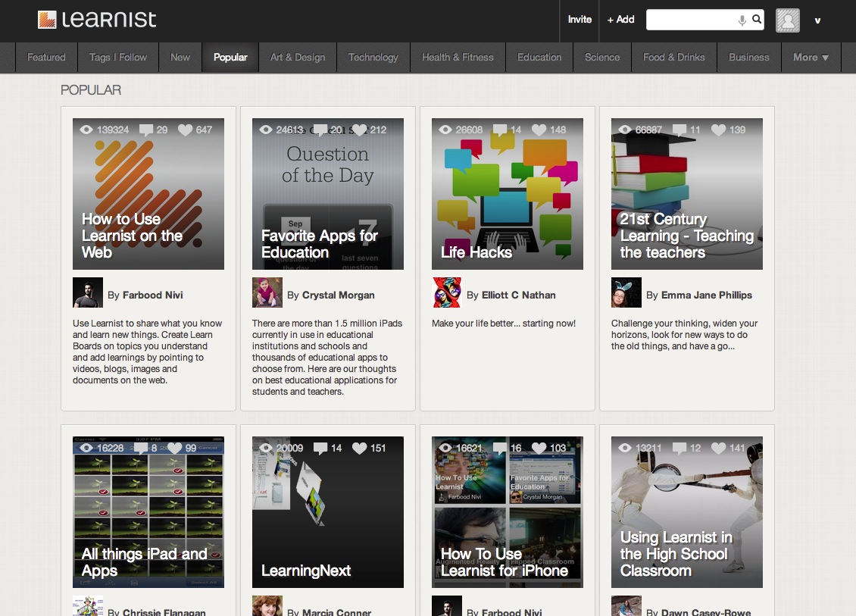Click comment icon on LearningNext card
856x616 pixels.
320,449
